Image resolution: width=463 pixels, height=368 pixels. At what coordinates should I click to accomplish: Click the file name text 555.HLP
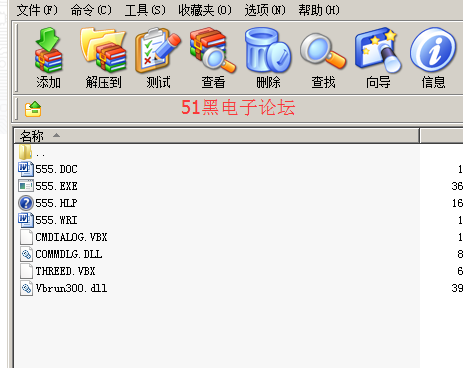point(56,203)
